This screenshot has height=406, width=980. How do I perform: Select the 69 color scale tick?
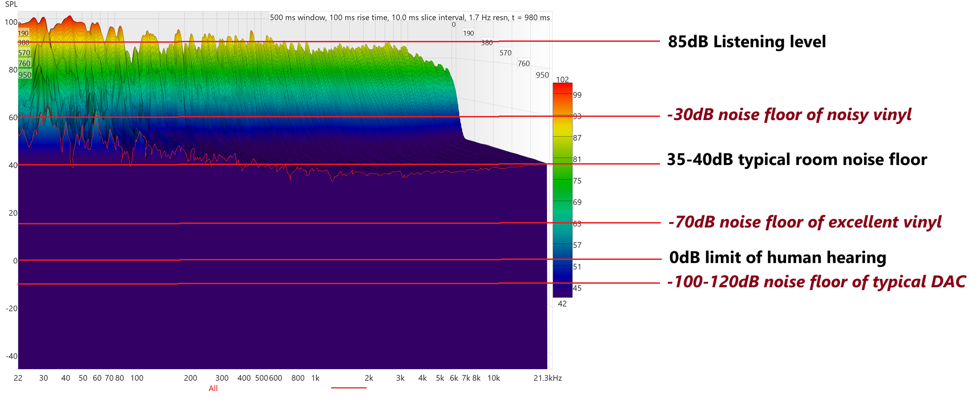click(577, 202)
